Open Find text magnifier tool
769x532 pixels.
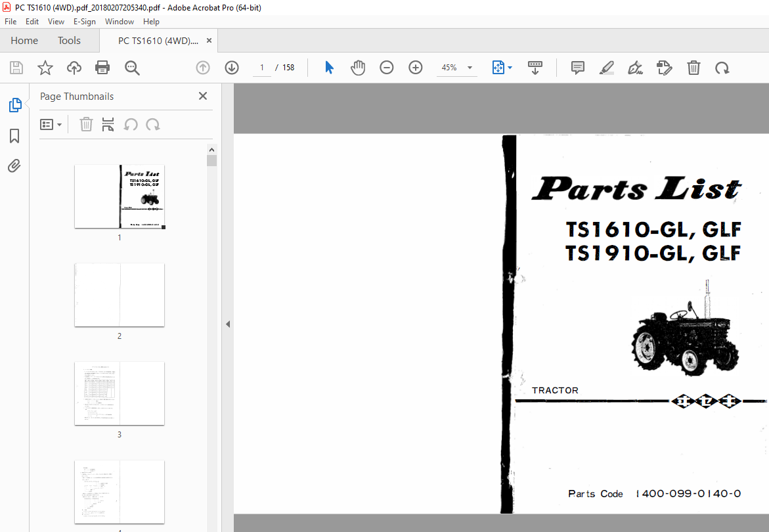[132, 68]
